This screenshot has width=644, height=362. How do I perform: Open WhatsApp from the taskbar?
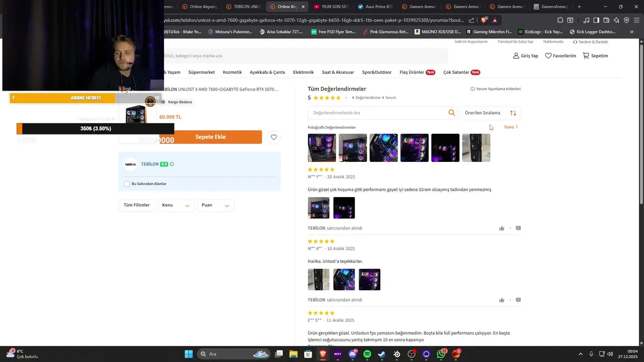tap(441, 354)
